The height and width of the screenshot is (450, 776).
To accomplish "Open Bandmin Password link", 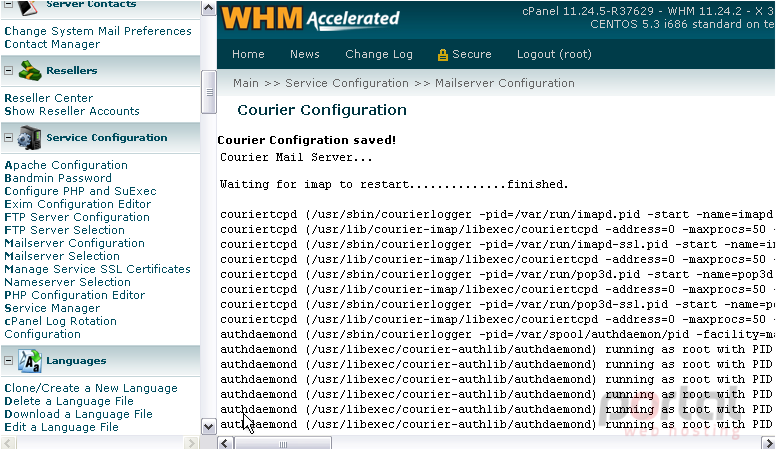I will (58, 178).
